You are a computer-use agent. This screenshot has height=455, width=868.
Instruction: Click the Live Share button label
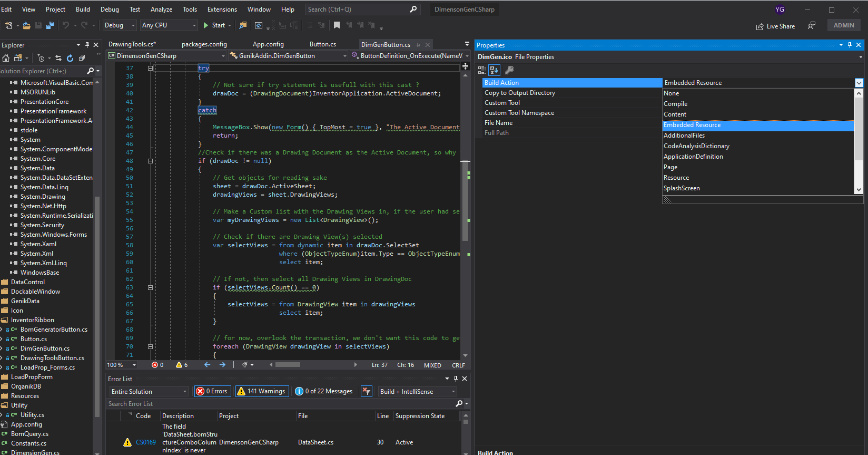pos(781,26)
